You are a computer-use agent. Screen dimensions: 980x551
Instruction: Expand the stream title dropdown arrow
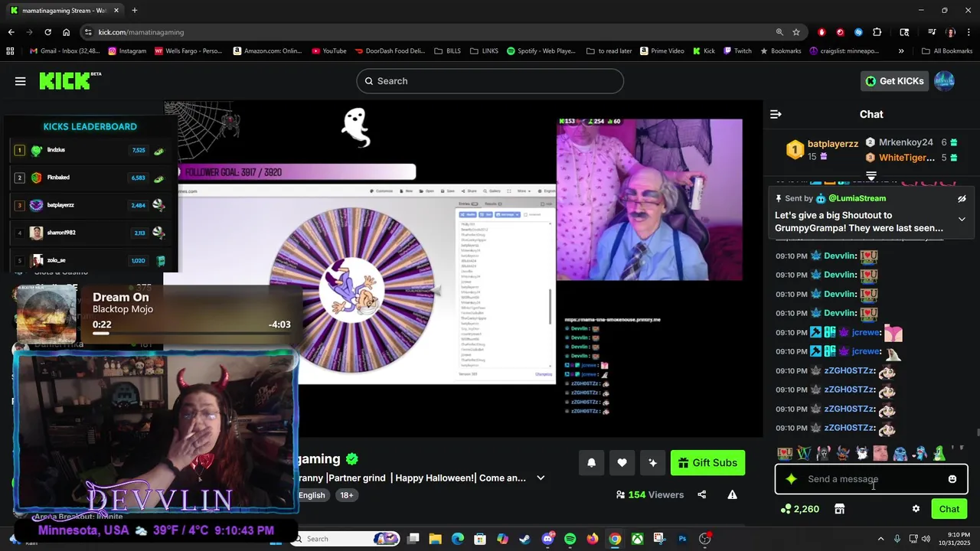[541, 478]
